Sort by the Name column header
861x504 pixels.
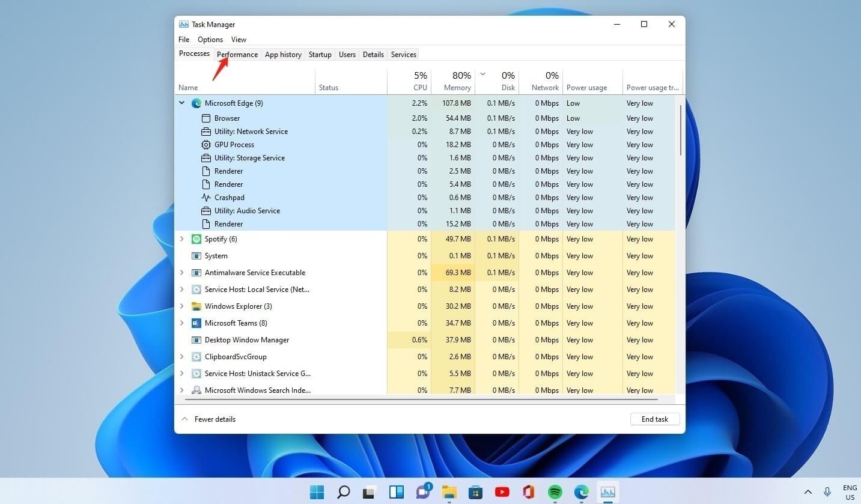[245, 81]
